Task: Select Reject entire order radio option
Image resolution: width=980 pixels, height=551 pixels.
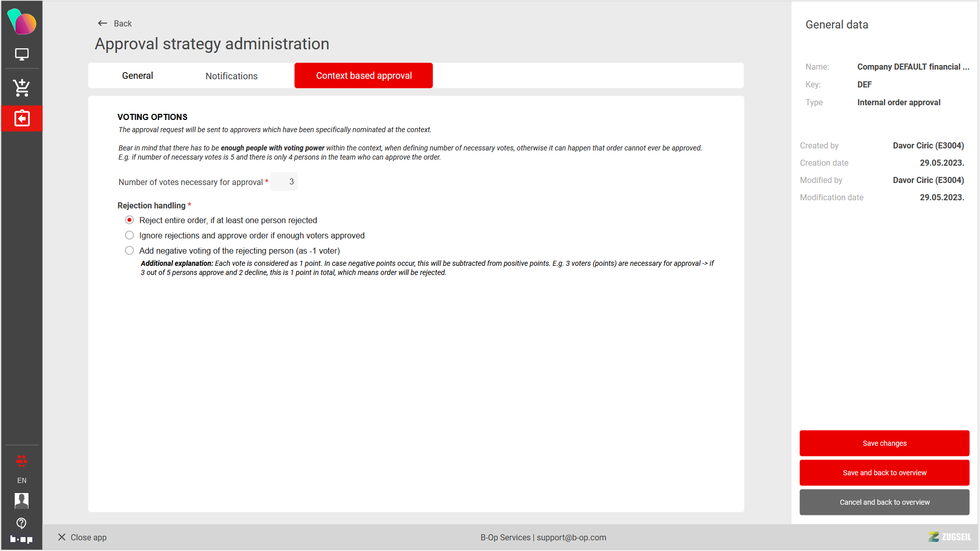Action: click(130, 220)
